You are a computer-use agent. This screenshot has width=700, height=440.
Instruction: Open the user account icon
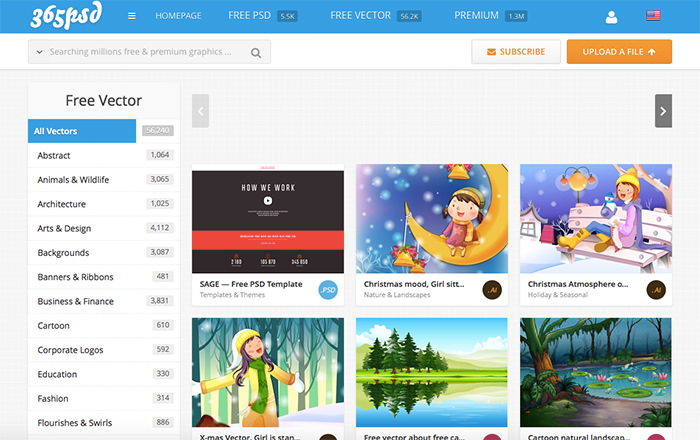tap(611, 17)
